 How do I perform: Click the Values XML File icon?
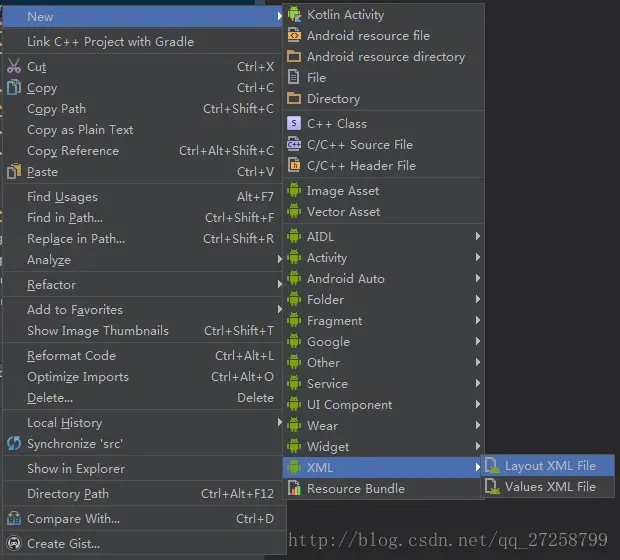(x=492, y=486)
